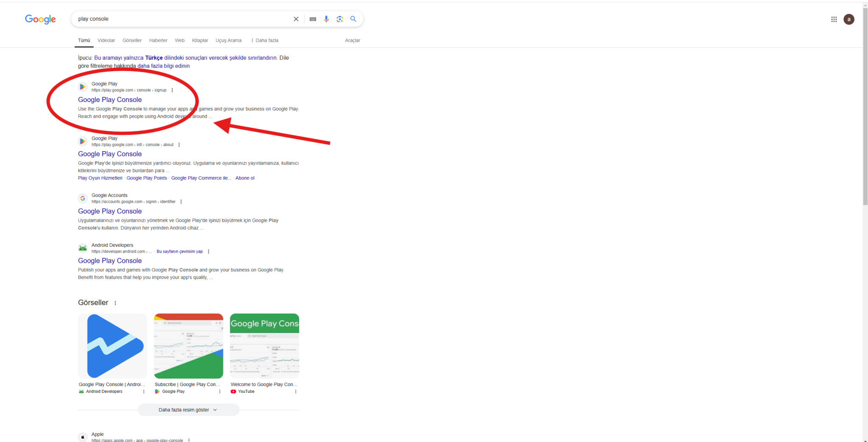This screenshot has width=868, height=442.
Task: Click the Google logo
Action: click(40, 19)
